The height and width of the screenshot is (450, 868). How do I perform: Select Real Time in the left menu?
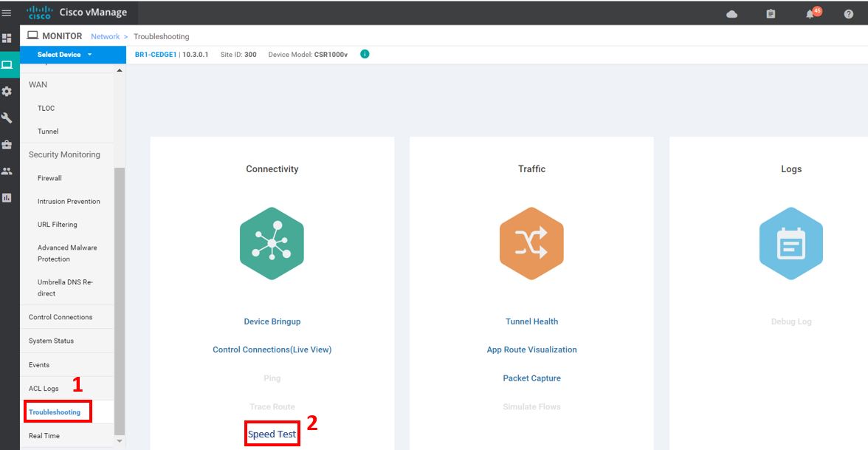[44, 436]
